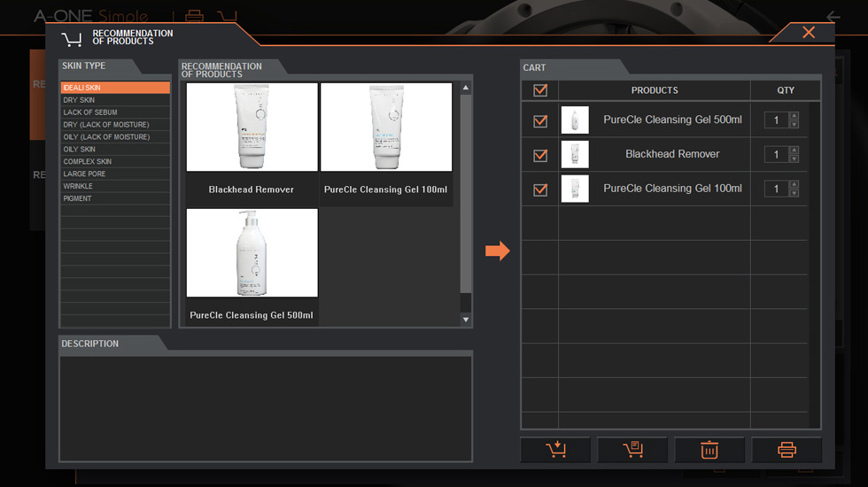Click the printer icon below the cart
868x487 pixels.
(x=787, y=450)
